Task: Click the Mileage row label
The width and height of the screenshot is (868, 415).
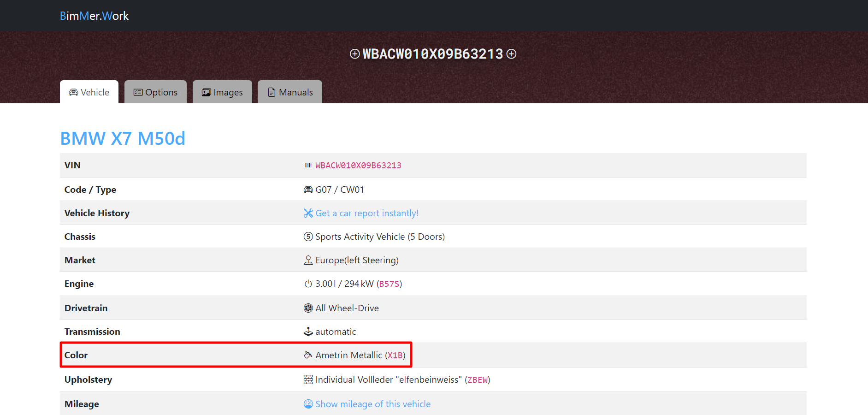Action: 82,404
